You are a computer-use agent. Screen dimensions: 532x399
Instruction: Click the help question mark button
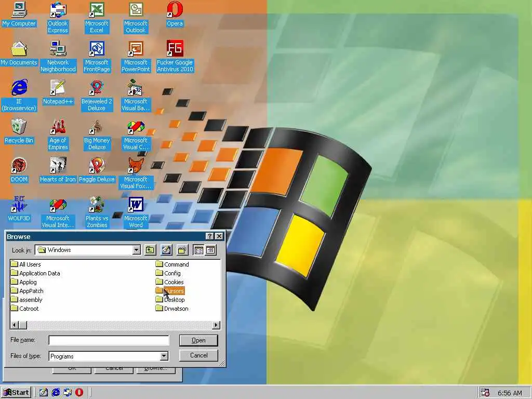pos(210,236)
